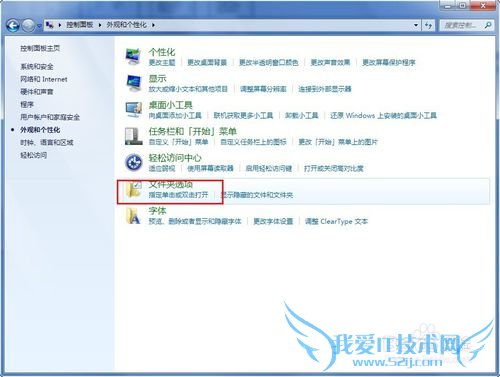This screenshot has width=500, height=377.
Task: Click the 向桌面添加小工具 link
Action: [175, 116]
